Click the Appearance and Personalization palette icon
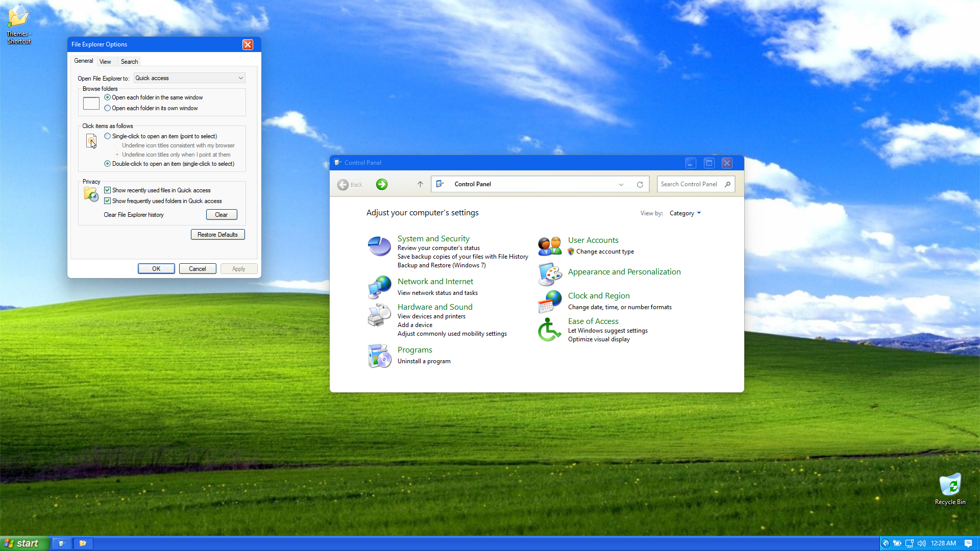Screen dimensions: 980x551 click(x=550, y=274)
